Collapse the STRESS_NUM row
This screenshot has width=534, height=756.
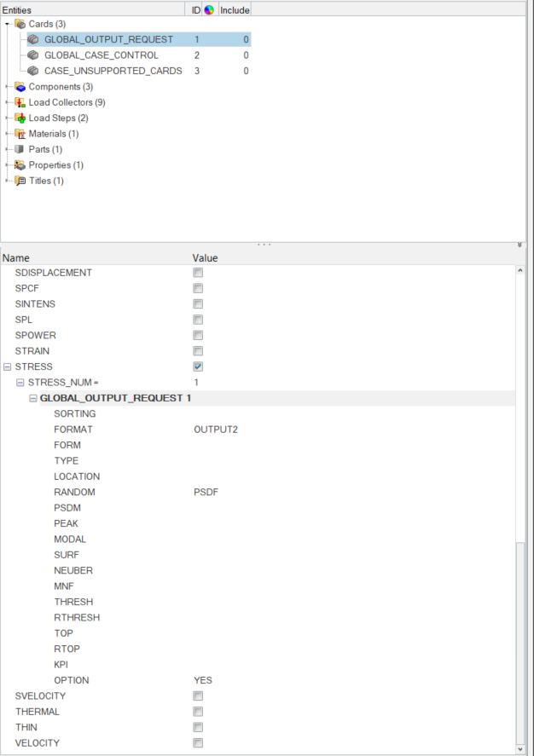point(20,383)
